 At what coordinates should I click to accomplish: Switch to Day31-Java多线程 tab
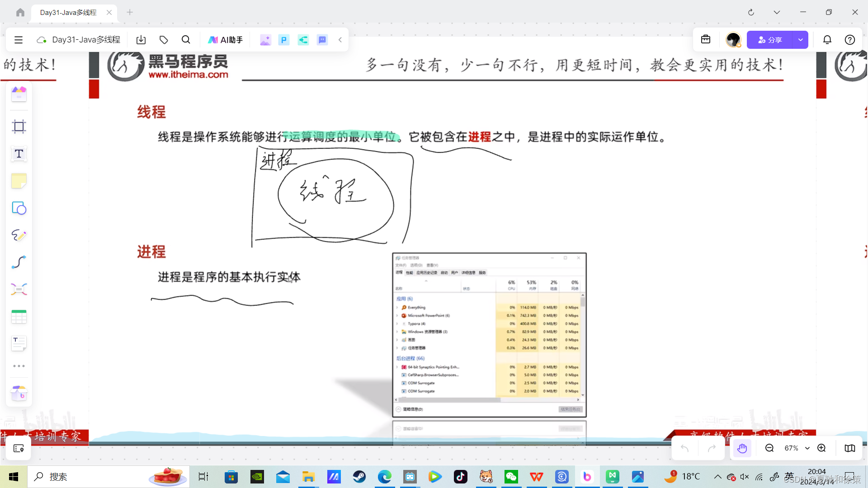[68, 12]
